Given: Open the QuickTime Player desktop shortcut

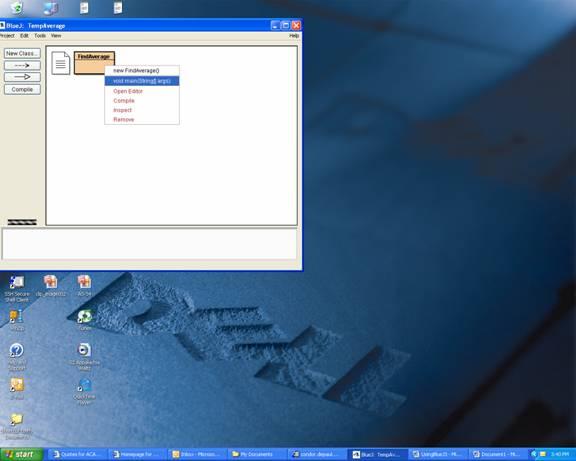Looking at the screenshot, I should [84, 392].
